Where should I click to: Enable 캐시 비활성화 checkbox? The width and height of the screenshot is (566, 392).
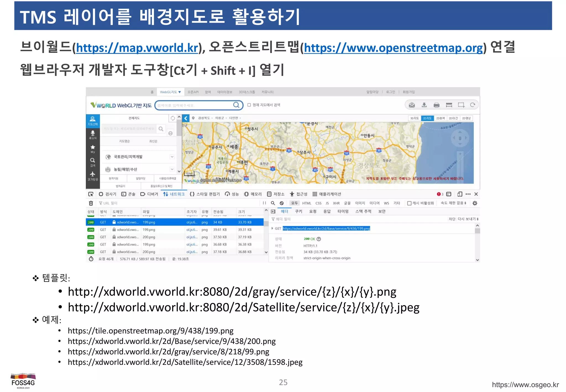[409, 203]
